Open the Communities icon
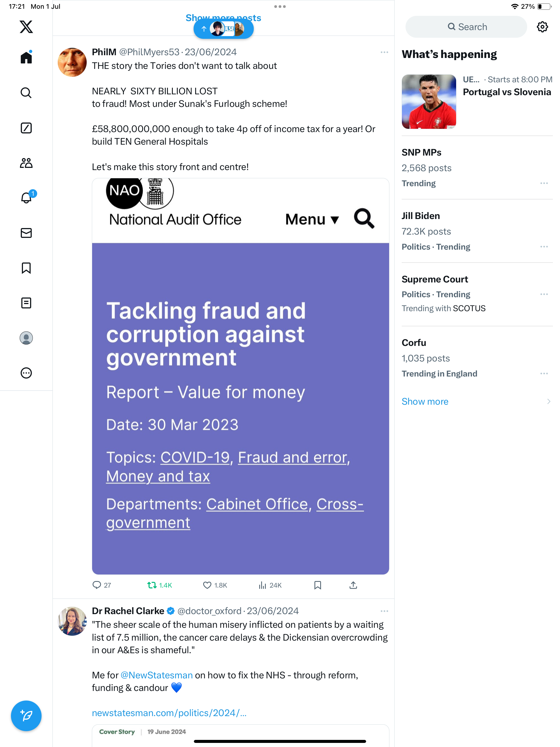 [26, 163]
